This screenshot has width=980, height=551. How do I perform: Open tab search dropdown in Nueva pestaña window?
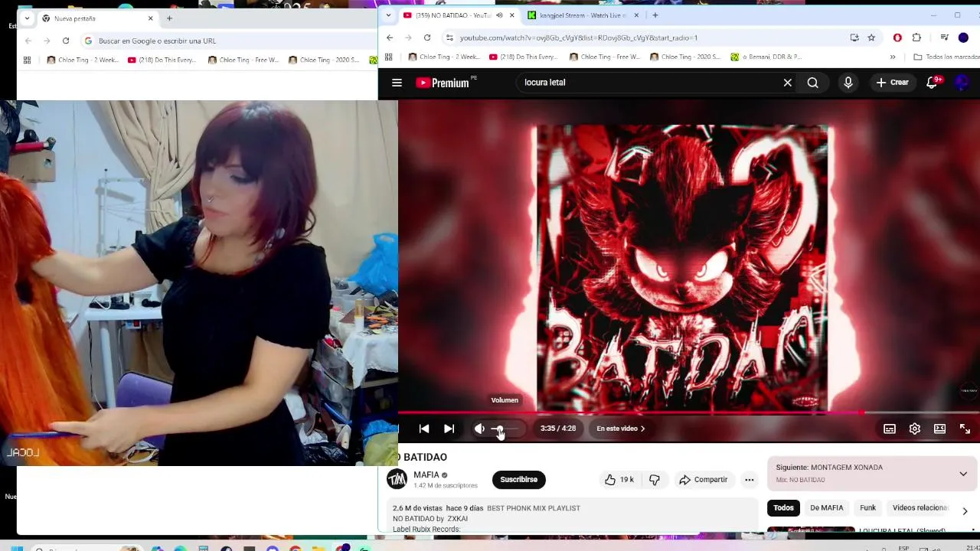coord(27,18)
